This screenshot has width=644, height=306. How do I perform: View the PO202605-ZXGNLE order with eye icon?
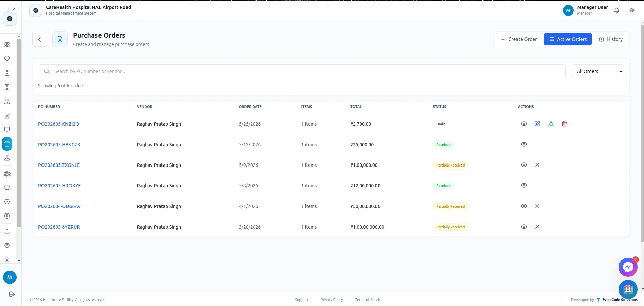tap(524, 165)
